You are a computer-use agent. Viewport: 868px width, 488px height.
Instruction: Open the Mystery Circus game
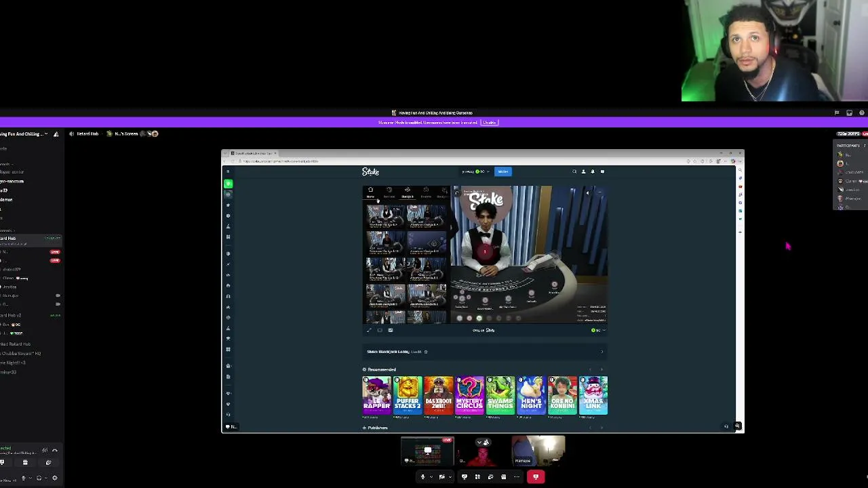tap(469, 395)
